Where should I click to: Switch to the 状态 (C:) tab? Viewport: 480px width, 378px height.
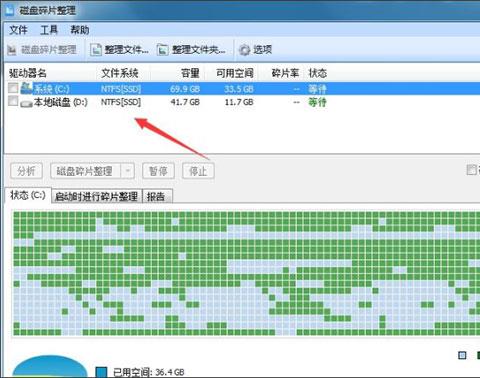28,195
